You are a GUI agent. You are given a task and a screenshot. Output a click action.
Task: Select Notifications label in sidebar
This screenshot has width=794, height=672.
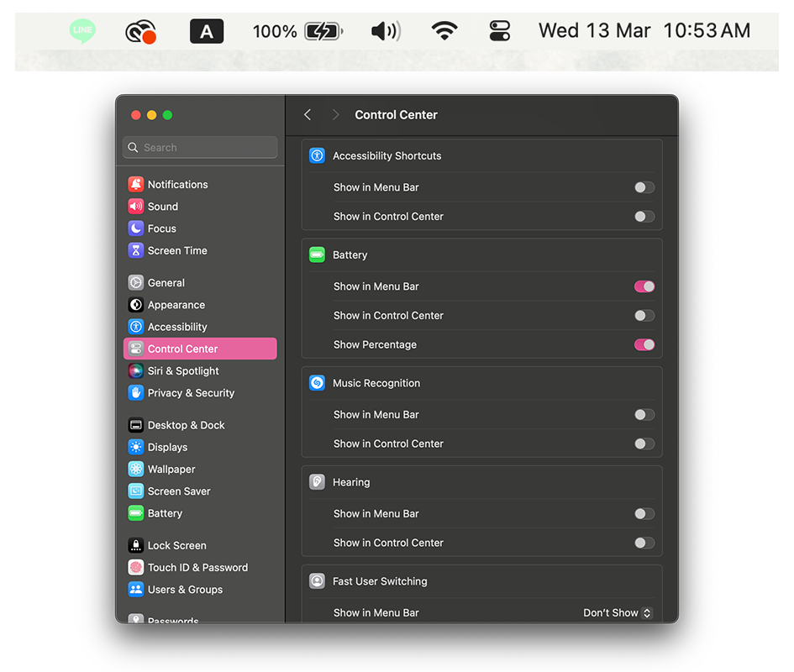point(178,184)
